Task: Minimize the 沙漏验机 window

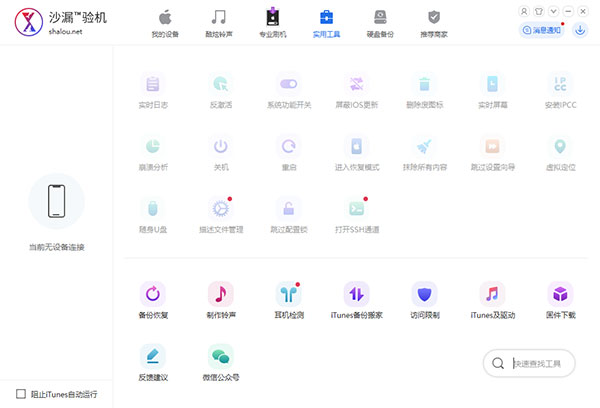Action: (568, 11)
